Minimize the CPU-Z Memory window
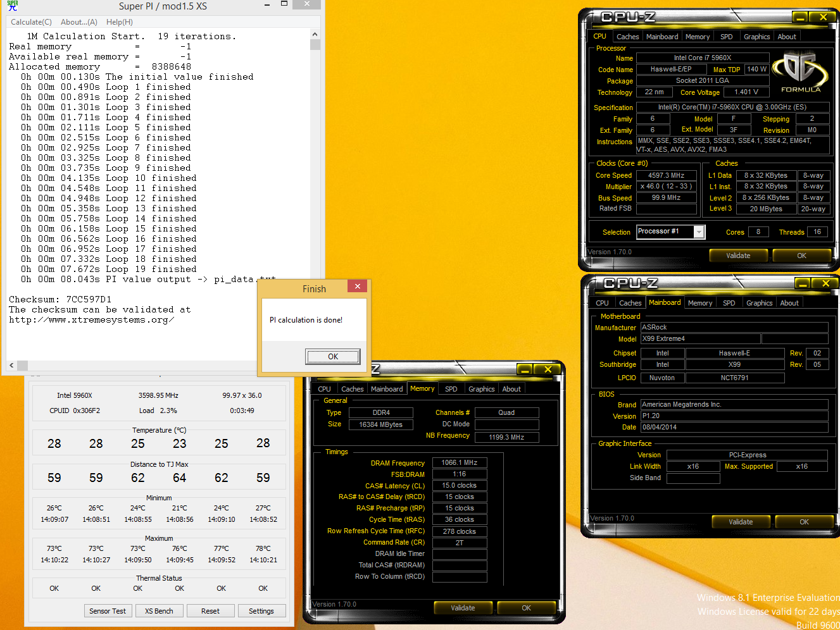840x630 pixels. pos(525,369)
